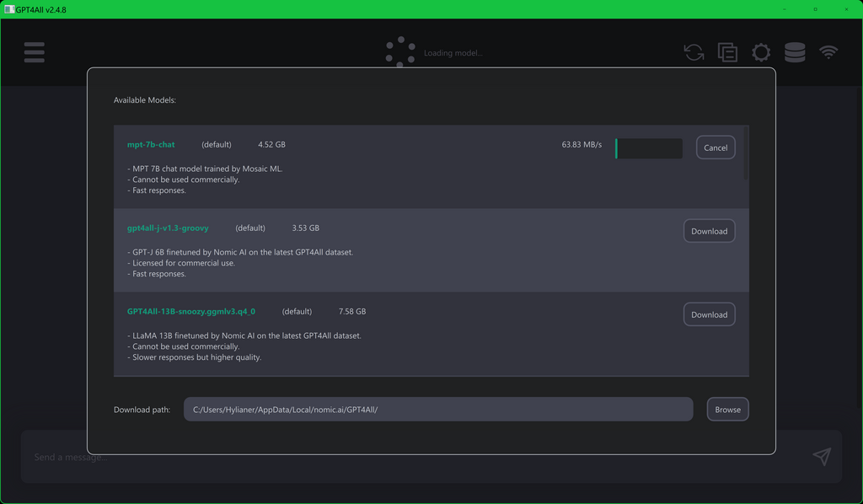This screenshot has width=863, height=504.
Task: Select the mpt-7b-chat model name
Action: tap(151, 144)
